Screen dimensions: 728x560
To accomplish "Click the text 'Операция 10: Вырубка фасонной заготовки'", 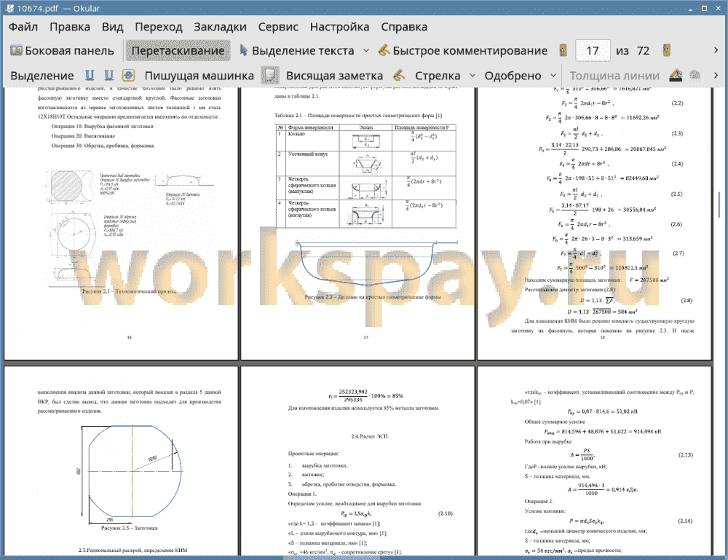I will [x=102, y=126].
